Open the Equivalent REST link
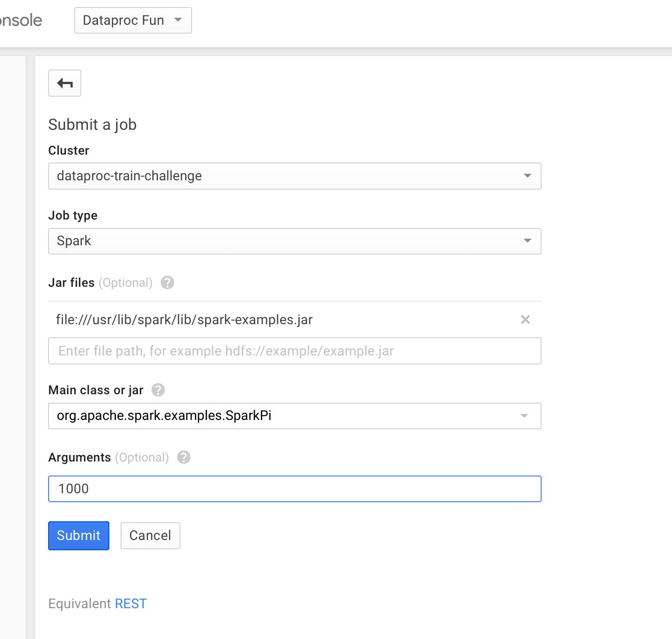The width and height of the screenshot is (672, 639). [x=131, y=603]
